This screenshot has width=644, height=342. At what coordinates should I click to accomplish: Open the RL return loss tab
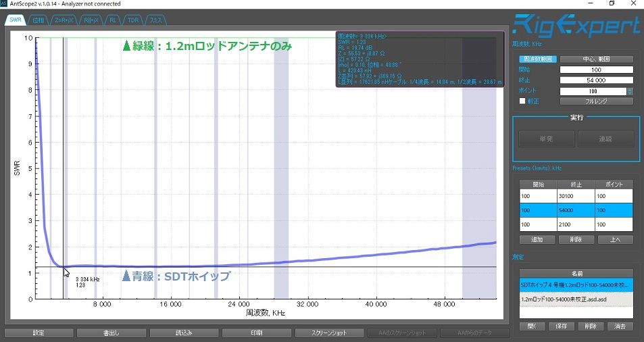point(113,20)
